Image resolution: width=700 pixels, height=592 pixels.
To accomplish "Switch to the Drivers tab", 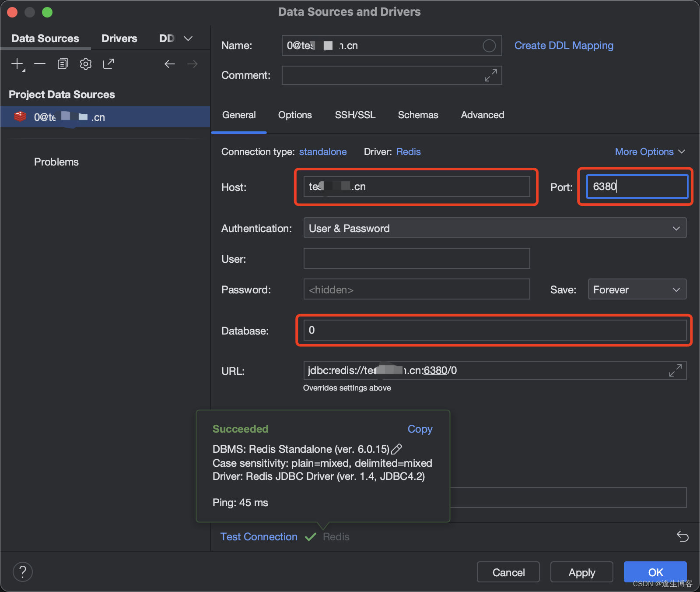I will (x=119, y=39).
